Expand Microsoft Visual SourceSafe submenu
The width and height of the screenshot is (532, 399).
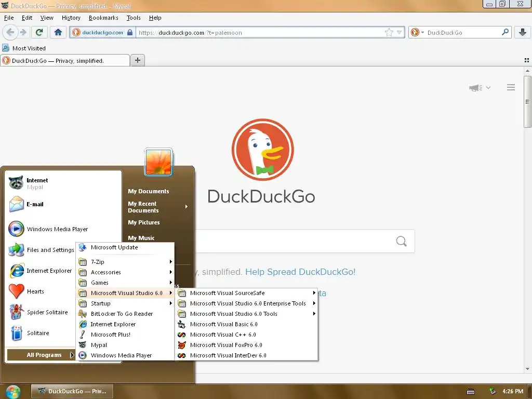coord(247,293)
